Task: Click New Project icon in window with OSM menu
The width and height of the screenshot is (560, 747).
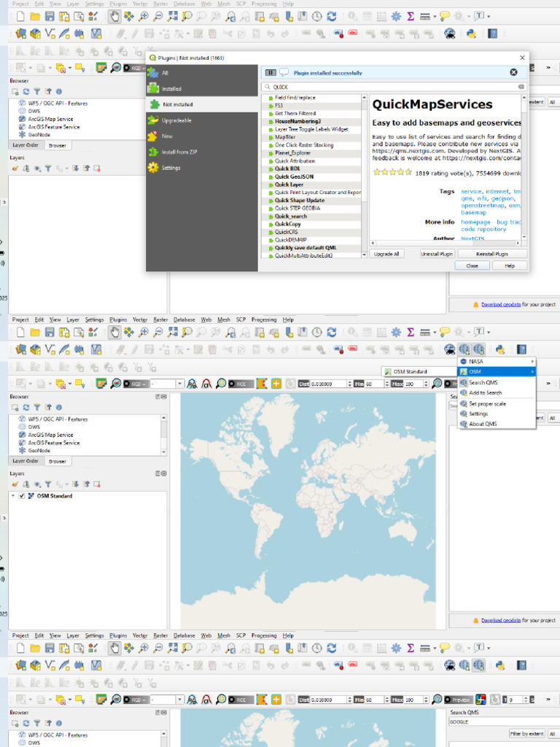Action: tap(20, 332)
